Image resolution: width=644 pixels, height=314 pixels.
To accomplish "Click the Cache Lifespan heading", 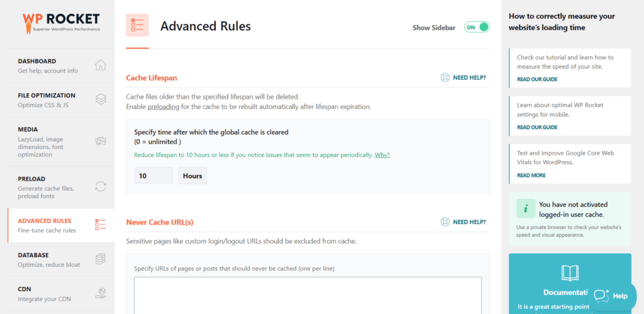I will (152, 77).
